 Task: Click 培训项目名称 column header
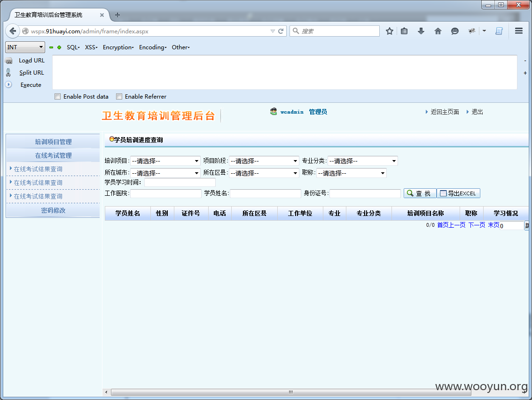pyautogui.click(x=425, y=213)
